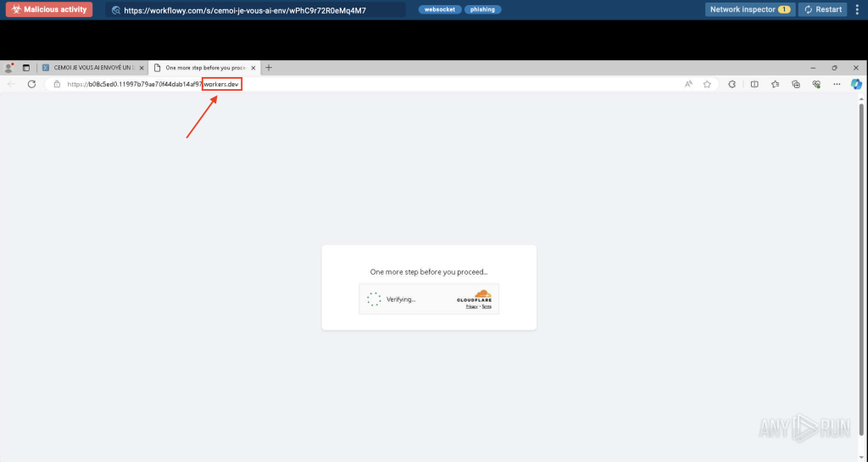Screen dimensions: 868x462
Task: Click the Read aloud icon
Action: pyautogui.click(x=688, y=84)
